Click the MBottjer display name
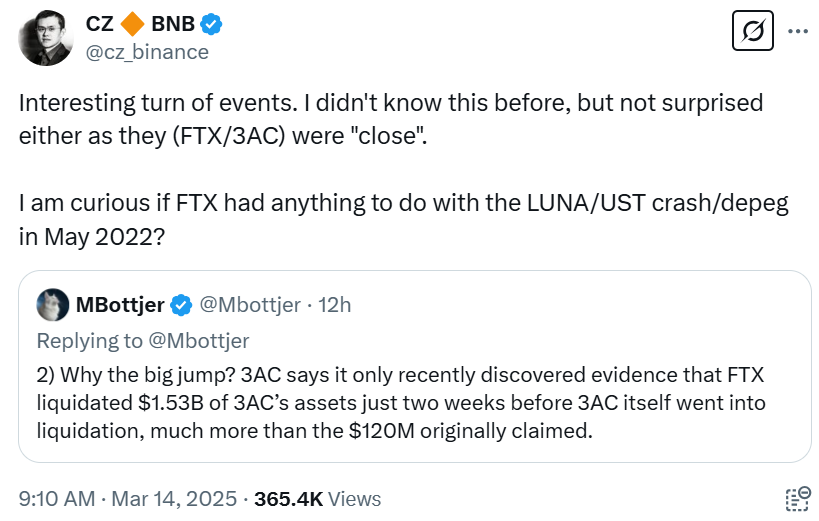819x521 pixels. point(120,305)
